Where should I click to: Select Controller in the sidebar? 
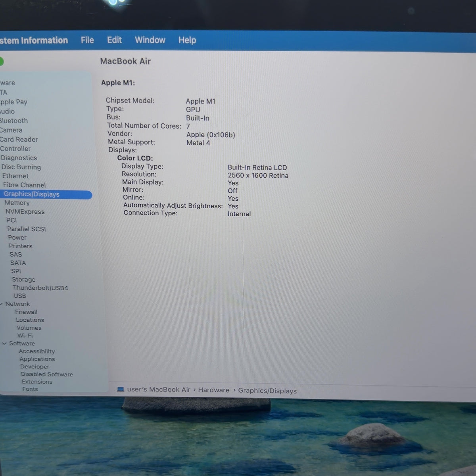pos(15,148)
